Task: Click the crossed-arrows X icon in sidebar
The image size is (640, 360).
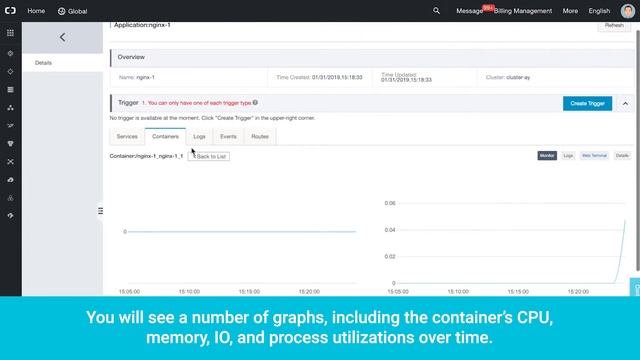Action: [x=10, y=162]
